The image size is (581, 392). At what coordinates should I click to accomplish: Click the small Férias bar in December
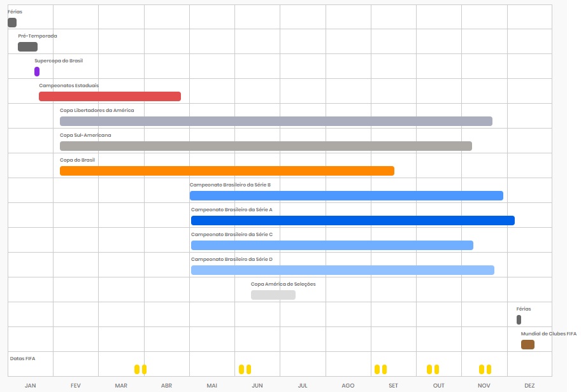[x=519, y=320]
